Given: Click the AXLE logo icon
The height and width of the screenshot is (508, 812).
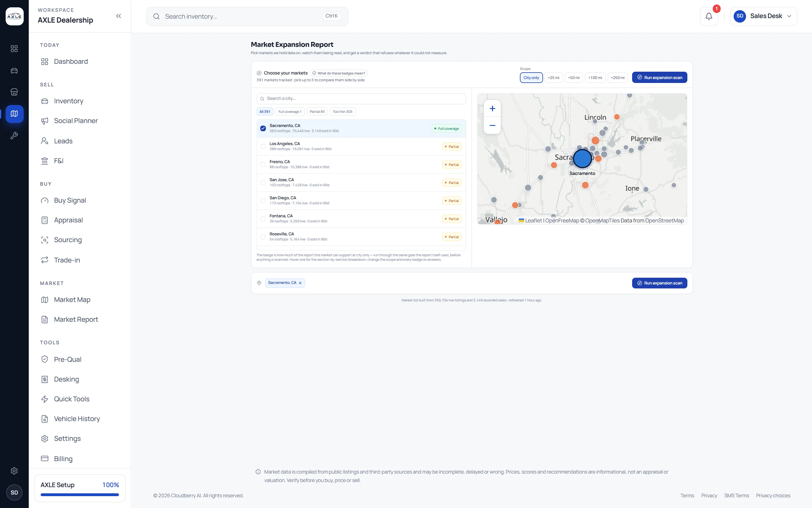Looking at the screenshot, I should pos(14,16).
